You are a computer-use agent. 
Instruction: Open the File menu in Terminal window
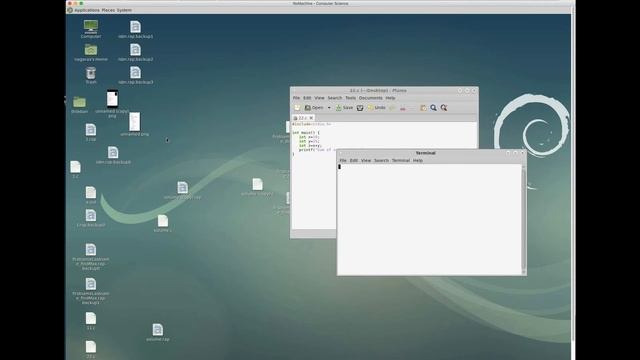pyautogui.click(x=343, y=160)
